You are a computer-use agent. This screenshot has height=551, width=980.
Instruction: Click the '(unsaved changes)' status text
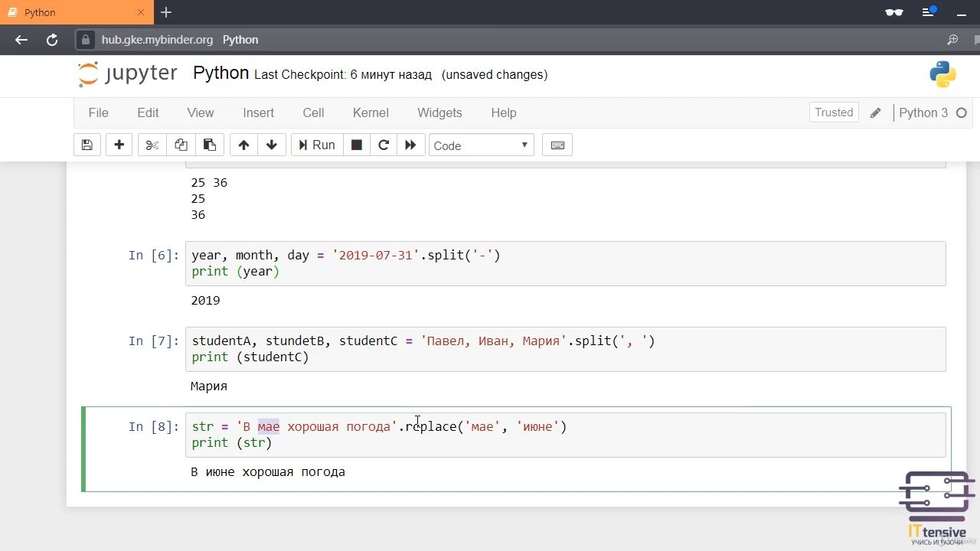(x=495, y=75)
